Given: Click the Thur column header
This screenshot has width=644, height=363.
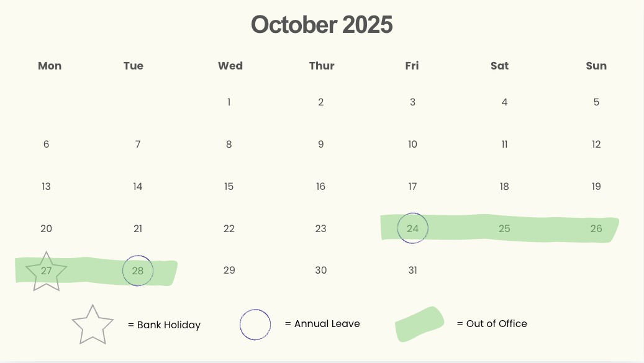Looking at the screenshot, I should (x=322, y=66).
